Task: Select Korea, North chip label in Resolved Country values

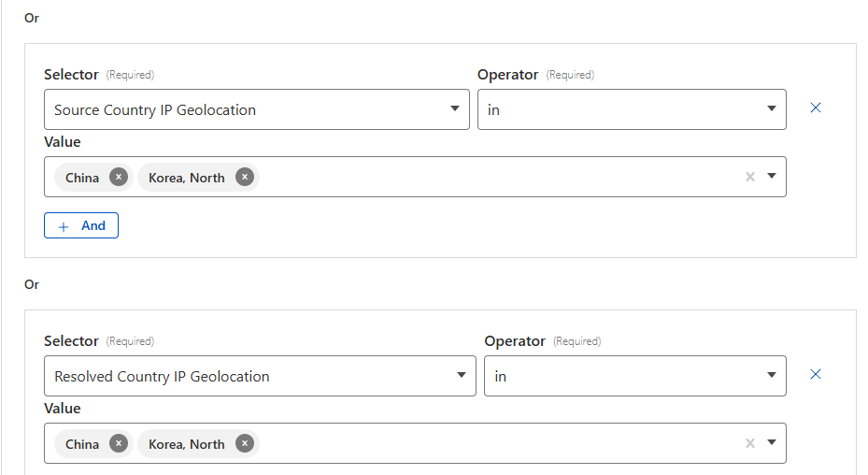Action: 187,444
